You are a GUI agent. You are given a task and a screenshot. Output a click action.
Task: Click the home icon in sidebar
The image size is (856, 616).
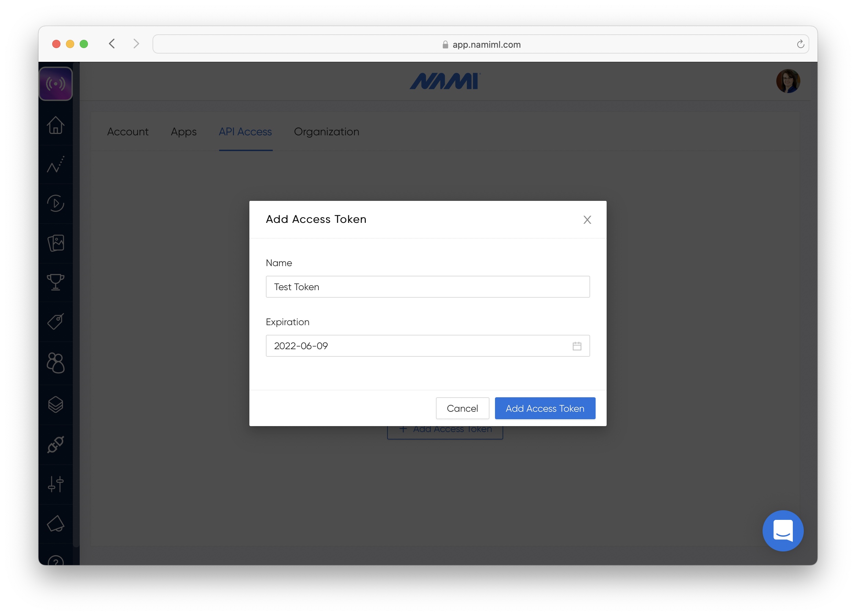56,125
